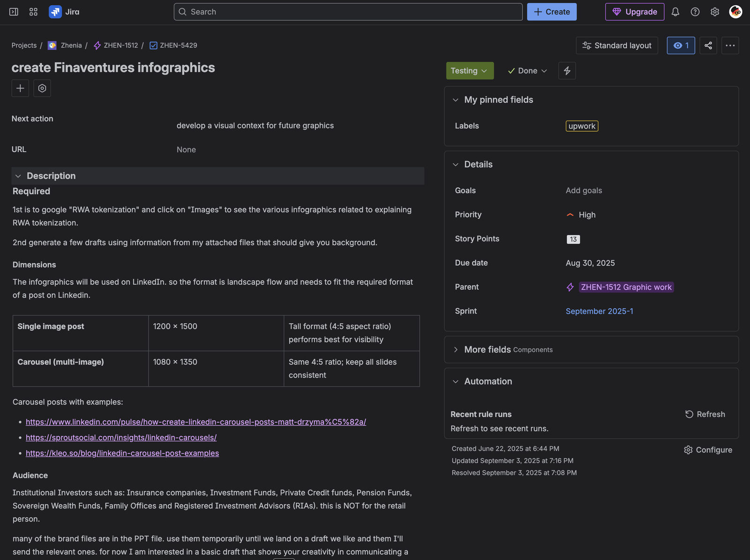
Task: Click the Dimensions heading
Action: click(x=34, y=265)
